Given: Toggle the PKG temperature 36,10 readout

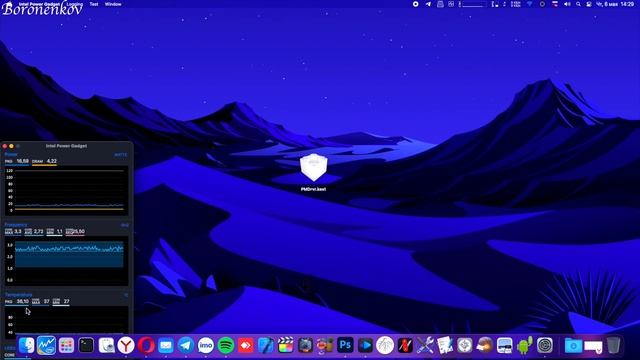Looking at the screenshot, I should [17, 302].
